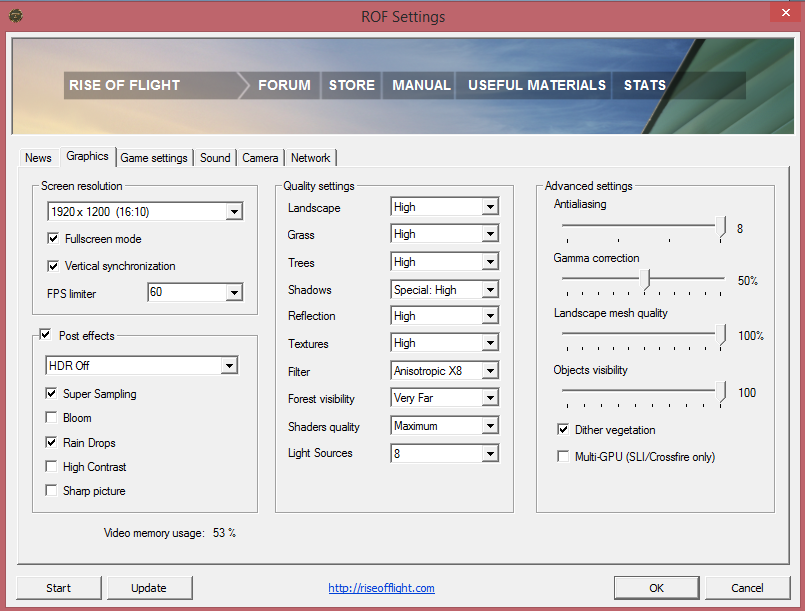Screen dimensions: 805x611
Task: Click the Video memory usage 53 % text
Action: click(x=169, y=533)
